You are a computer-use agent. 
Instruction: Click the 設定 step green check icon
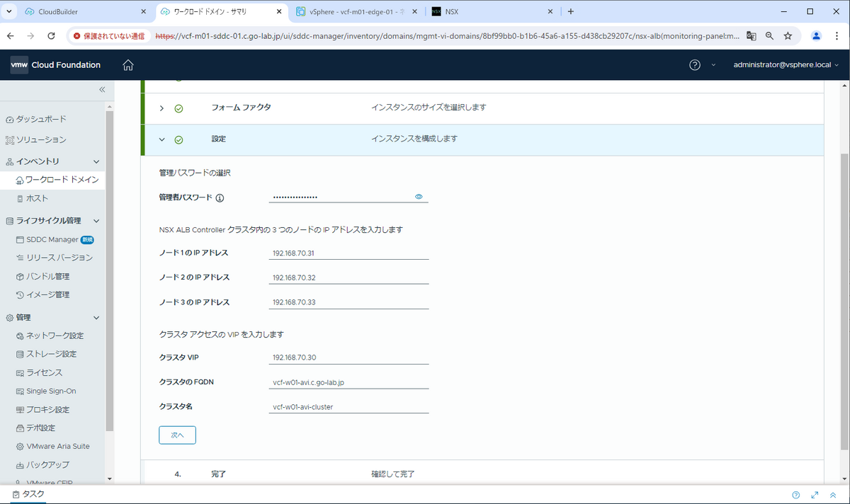pyautogui.click(x=178, y=139)
